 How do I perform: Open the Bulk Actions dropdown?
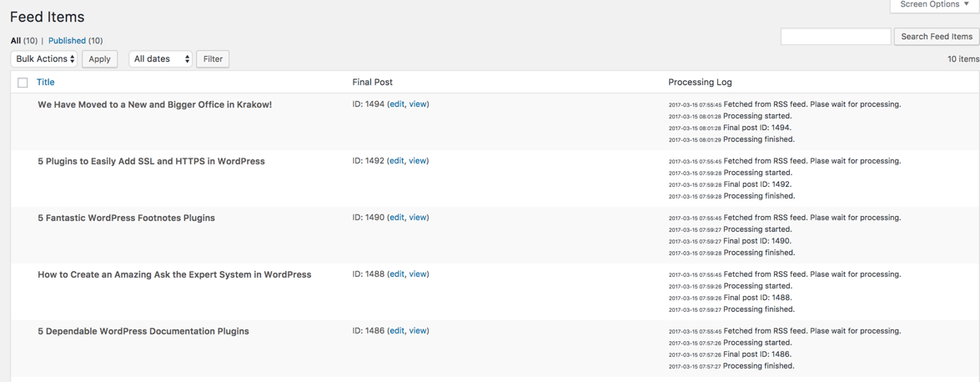pyautogui.click(x=45, y=59)
